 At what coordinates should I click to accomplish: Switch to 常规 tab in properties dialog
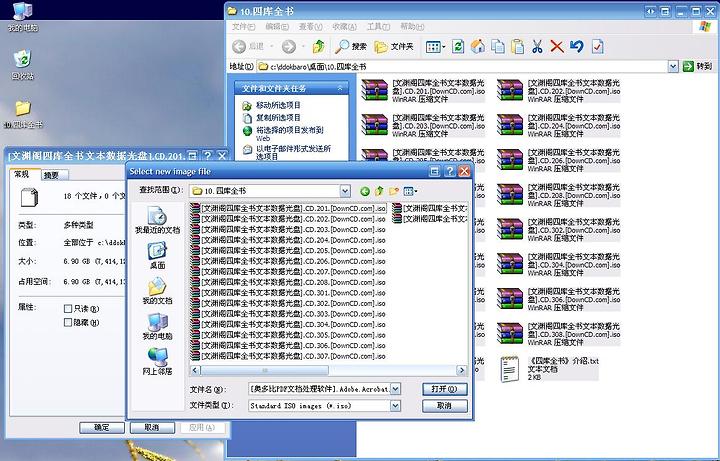point(25,174)
